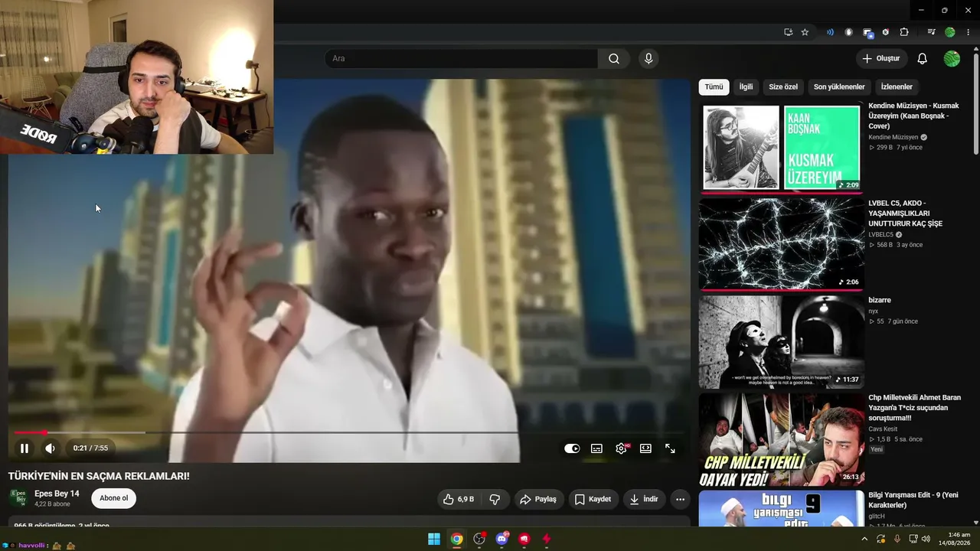Open the more actions three-dot menu
This screenshot has width=980, height=551.
pyautogui.click(x=680, y=499)
